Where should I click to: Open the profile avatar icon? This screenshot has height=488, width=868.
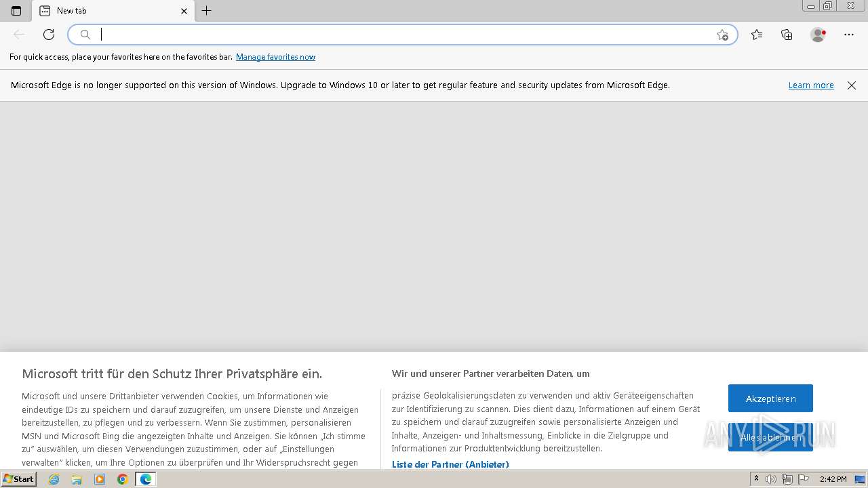818,35
